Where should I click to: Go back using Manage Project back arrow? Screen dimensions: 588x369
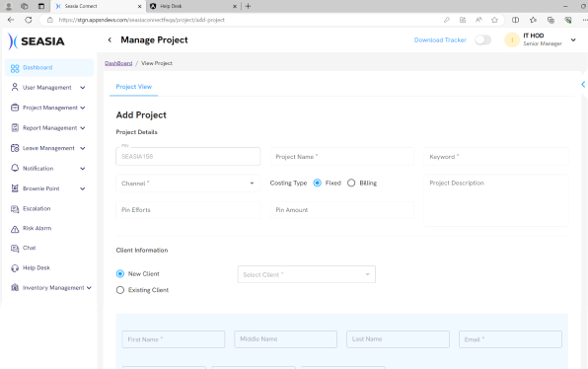pos(110,39)
